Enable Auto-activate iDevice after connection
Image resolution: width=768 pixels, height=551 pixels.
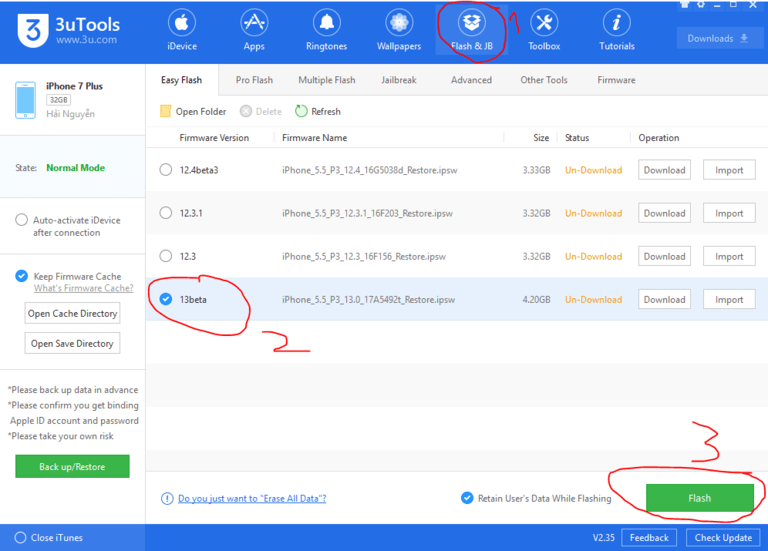coord(22,220)
